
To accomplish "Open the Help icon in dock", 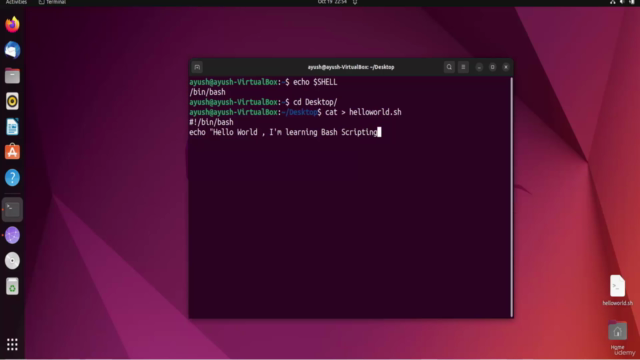I will pos(12,178).
